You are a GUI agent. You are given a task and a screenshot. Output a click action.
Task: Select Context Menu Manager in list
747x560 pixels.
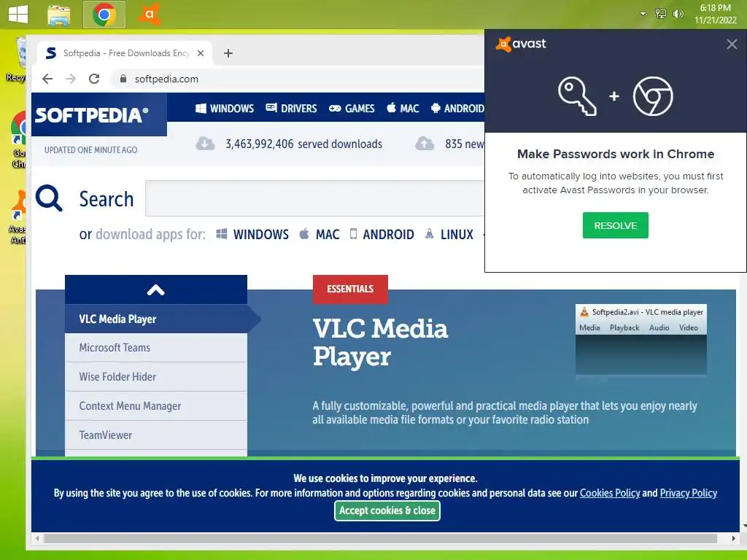(156, 405)
